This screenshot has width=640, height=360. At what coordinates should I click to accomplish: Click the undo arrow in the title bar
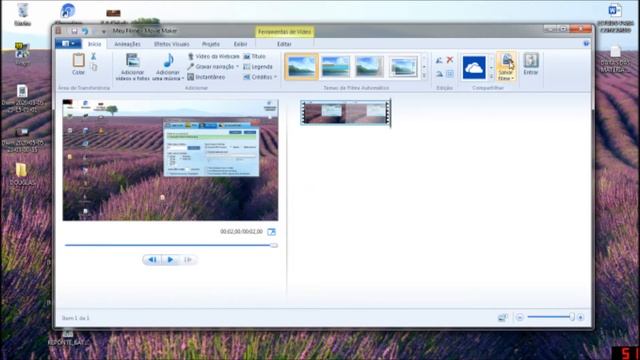[84, 31]
